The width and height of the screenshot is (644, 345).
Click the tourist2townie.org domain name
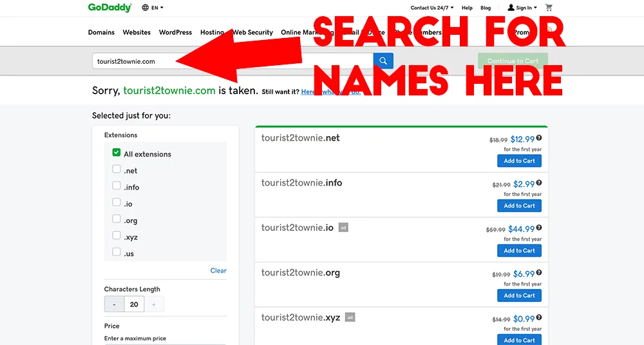pos(300,272)
